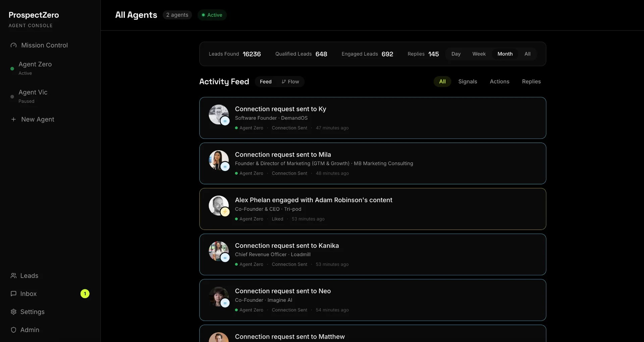Viewport: 644px width, 342px height.
Task: Select the All activity filter tab
Action: click(442, 81)
